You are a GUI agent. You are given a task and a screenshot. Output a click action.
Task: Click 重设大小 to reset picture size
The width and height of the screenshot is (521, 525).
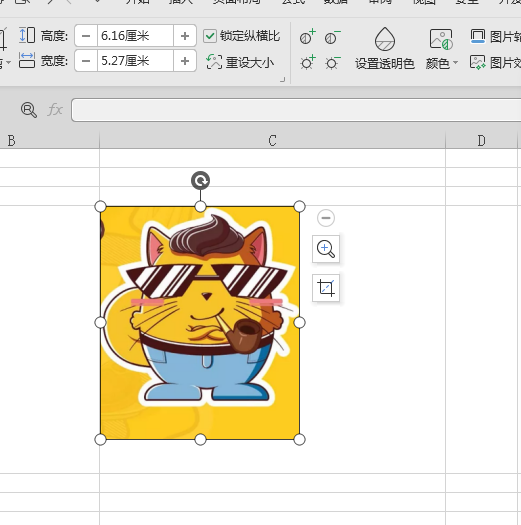tap(240, 62)
